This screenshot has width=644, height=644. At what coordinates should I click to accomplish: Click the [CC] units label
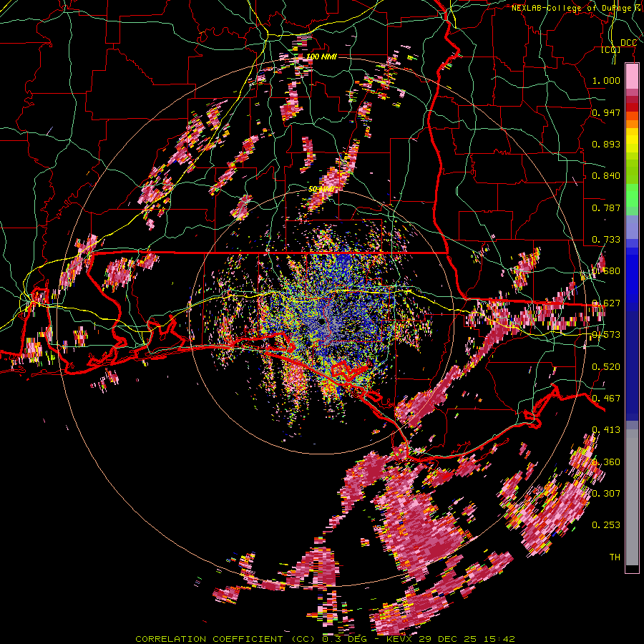tap(611, 49)
